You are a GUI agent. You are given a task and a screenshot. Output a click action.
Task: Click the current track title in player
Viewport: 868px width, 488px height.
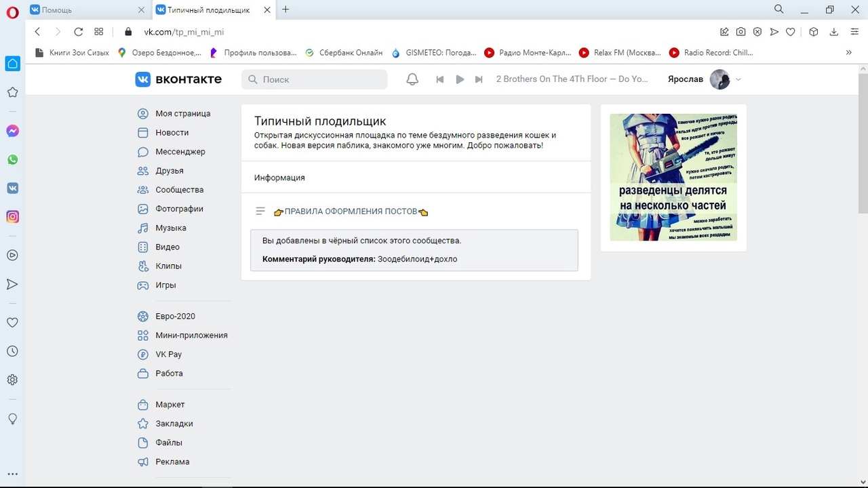572,79
